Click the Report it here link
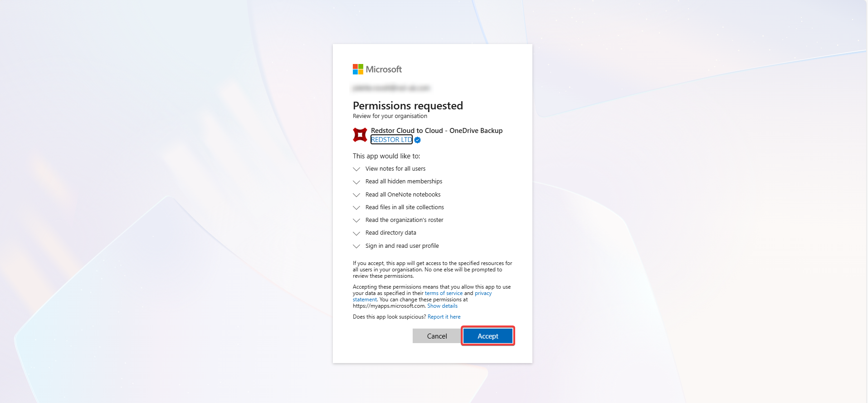Image resolution: width=868 pixels, height=403 pixels. pos(444,317)
